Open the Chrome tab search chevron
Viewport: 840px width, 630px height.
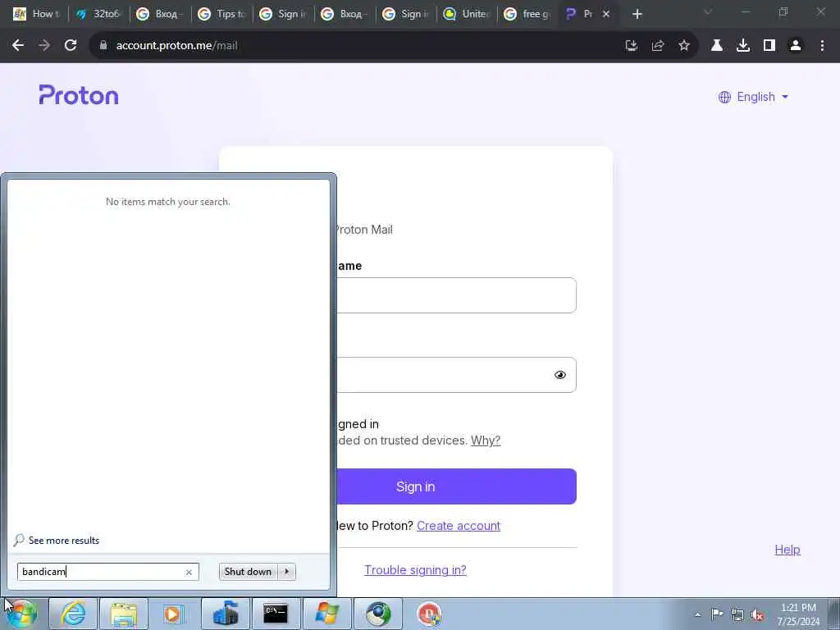pyautogui.click(x=708, y=11)
